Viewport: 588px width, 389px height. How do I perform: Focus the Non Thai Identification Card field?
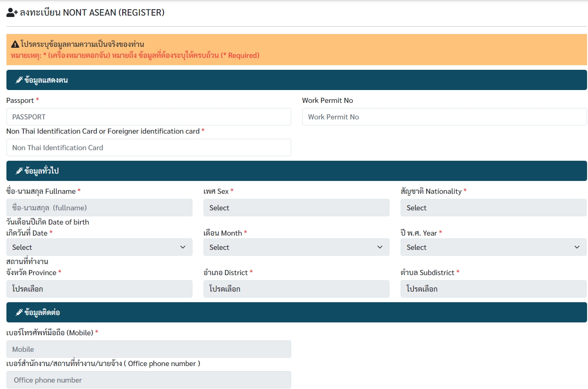pyautogui.click(x=148, y=147)
